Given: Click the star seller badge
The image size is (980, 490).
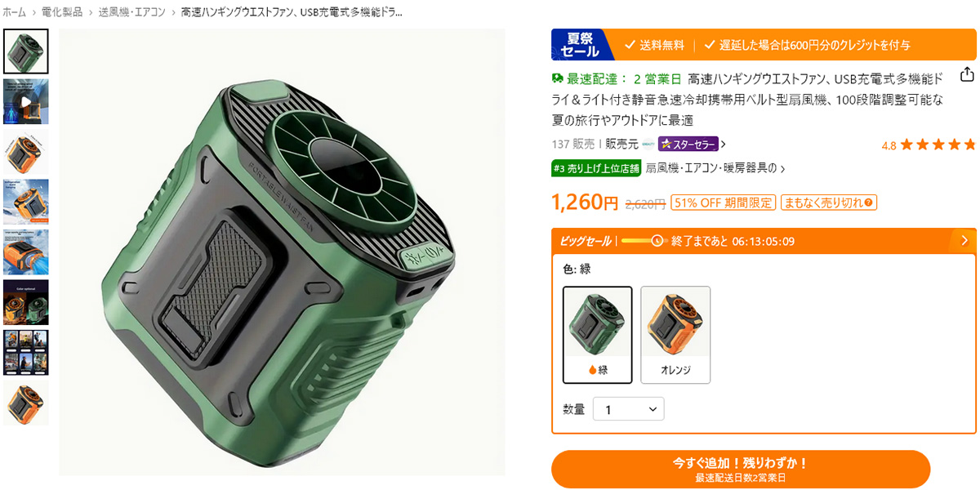Looking at the screenshot, I should coord(688,145).
